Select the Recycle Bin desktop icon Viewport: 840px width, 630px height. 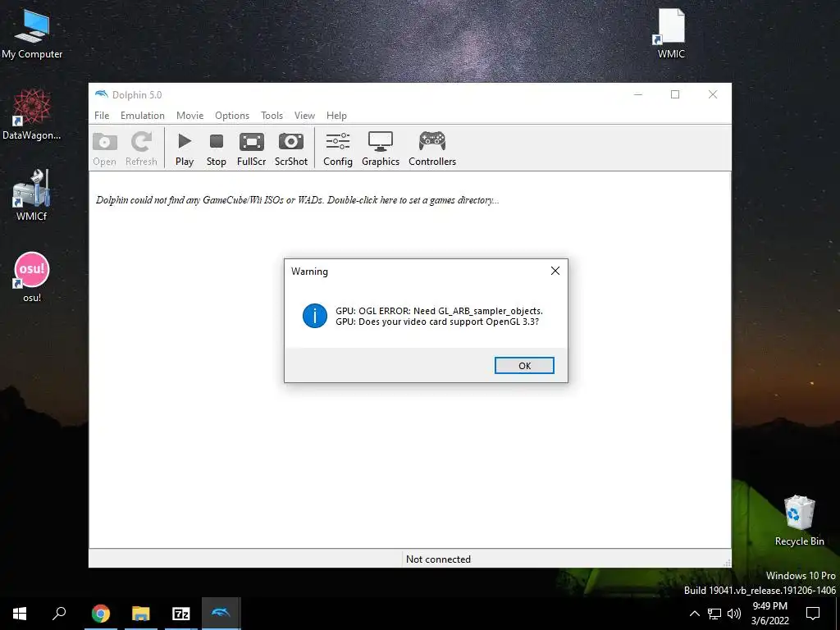[799, 521]
